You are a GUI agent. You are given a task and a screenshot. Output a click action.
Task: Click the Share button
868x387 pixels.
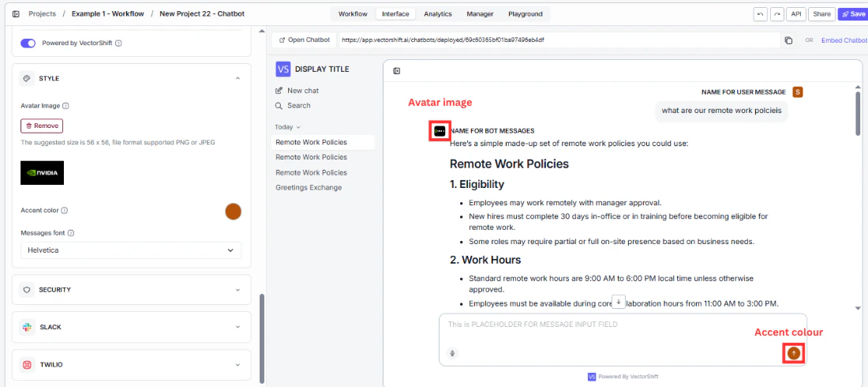[x=821, y=14]
